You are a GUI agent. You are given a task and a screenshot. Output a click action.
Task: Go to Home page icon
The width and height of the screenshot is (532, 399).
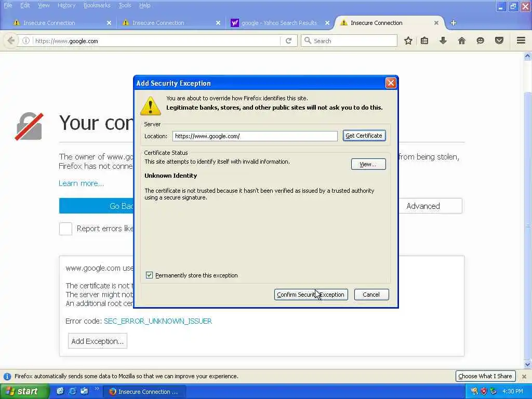[461, 41]
